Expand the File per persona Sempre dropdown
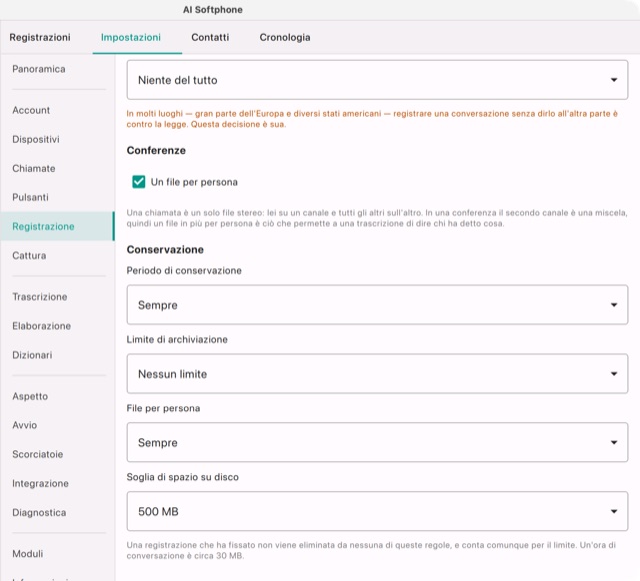 pos(377,442)
